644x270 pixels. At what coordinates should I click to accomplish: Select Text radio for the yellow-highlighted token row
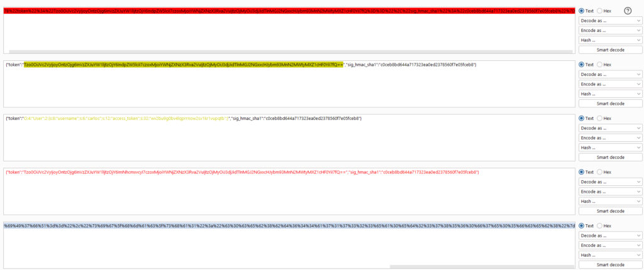582,65
